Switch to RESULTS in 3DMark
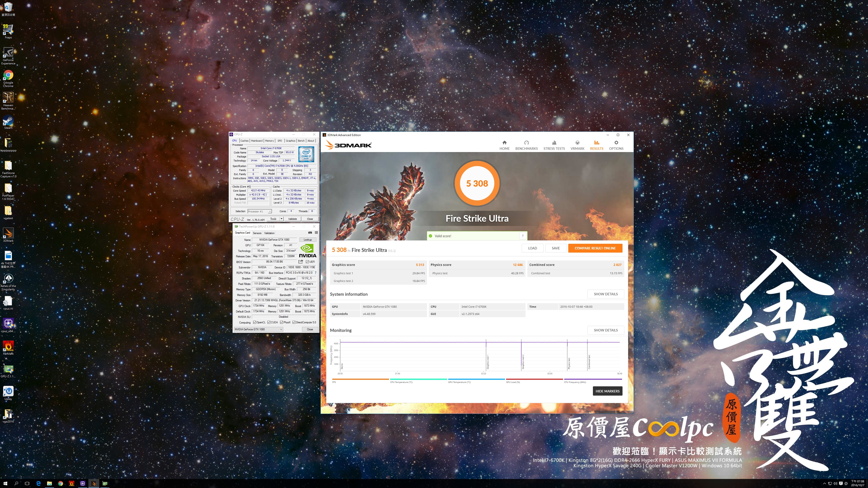The height and width of the screenshot is (488, 868). (x=597, y=145)
